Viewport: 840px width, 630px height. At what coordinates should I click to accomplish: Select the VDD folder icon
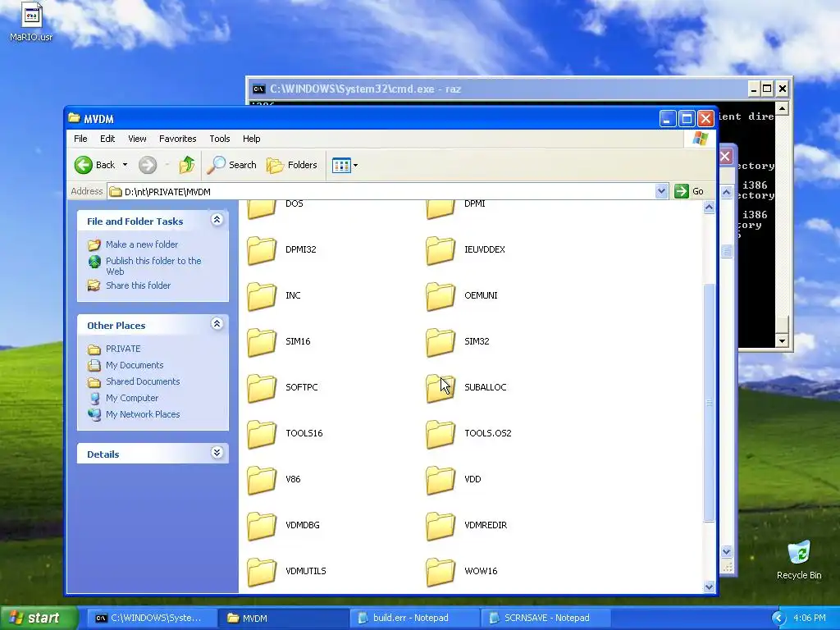click(x=441, y=480)
